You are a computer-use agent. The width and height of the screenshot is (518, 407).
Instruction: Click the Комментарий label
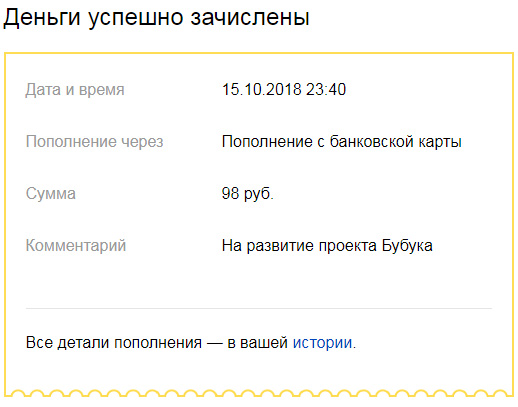coord(76,246)
